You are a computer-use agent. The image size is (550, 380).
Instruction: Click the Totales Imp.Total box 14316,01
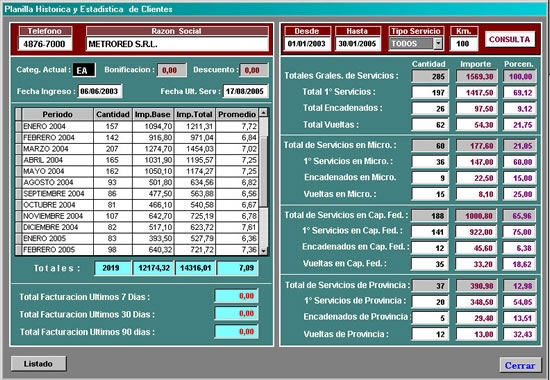(x=195, y=268)
